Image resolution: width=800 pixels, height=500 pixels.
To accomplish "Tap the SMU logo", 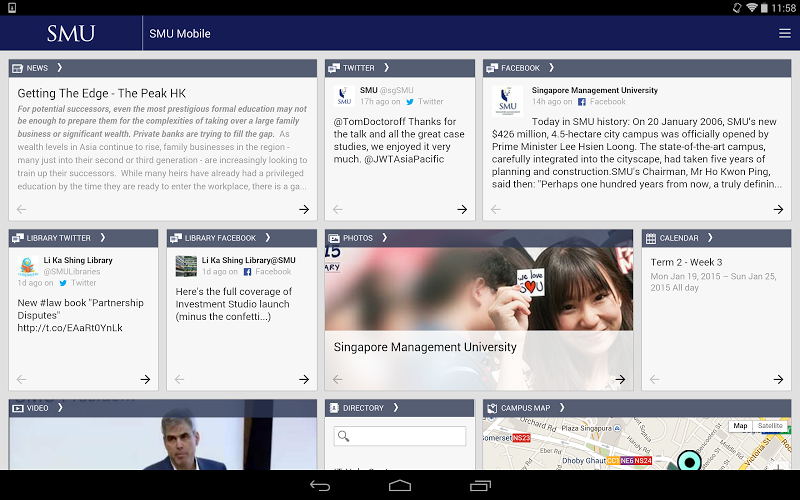I will click(71, 34).
